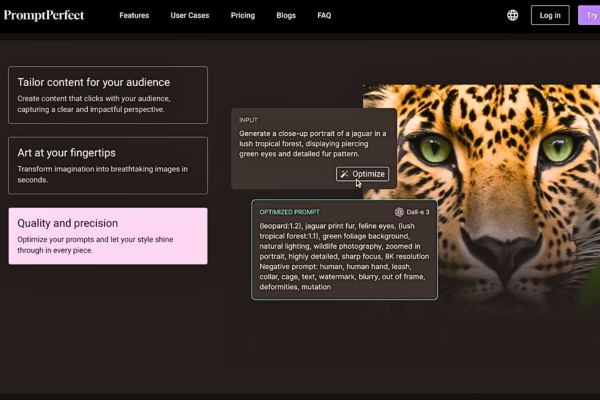Click the PromptPerfect logo

point(44,15)
